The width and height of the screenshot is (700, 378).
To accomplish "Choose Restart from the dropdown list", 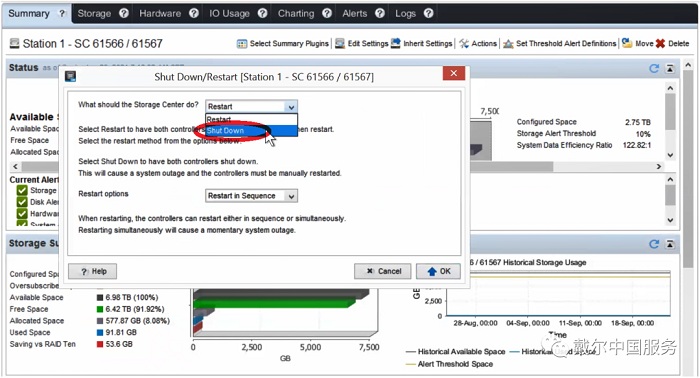I will [251, 119].
